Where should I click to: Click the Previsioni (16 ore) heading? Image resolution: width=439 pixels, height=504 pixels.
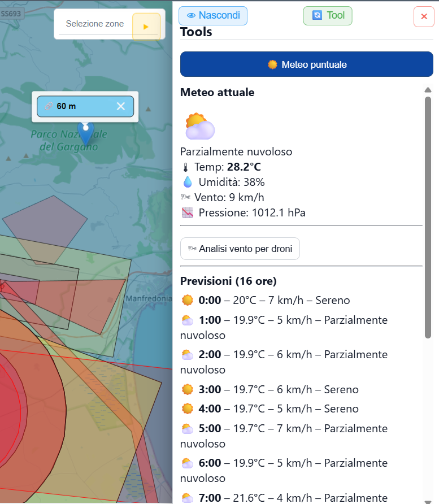[x=228, y=281]
